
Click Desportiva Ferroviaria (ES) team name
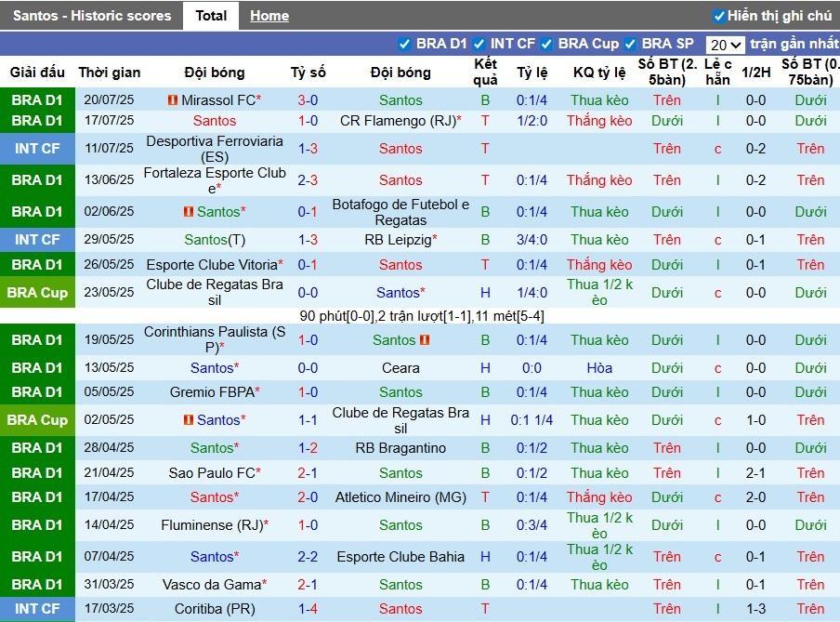pos(215,149)
